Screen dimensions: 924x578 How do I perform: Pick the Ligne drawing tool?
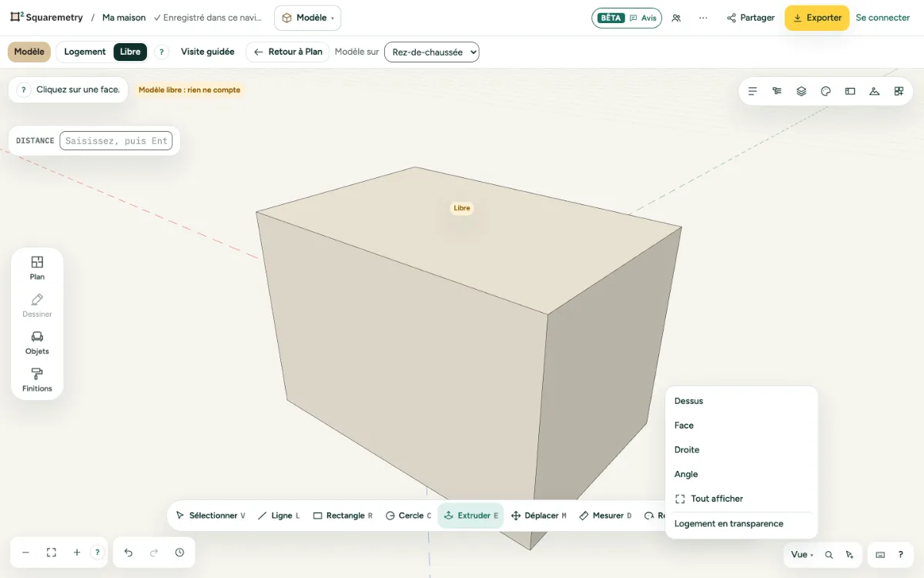click(279, 516)
